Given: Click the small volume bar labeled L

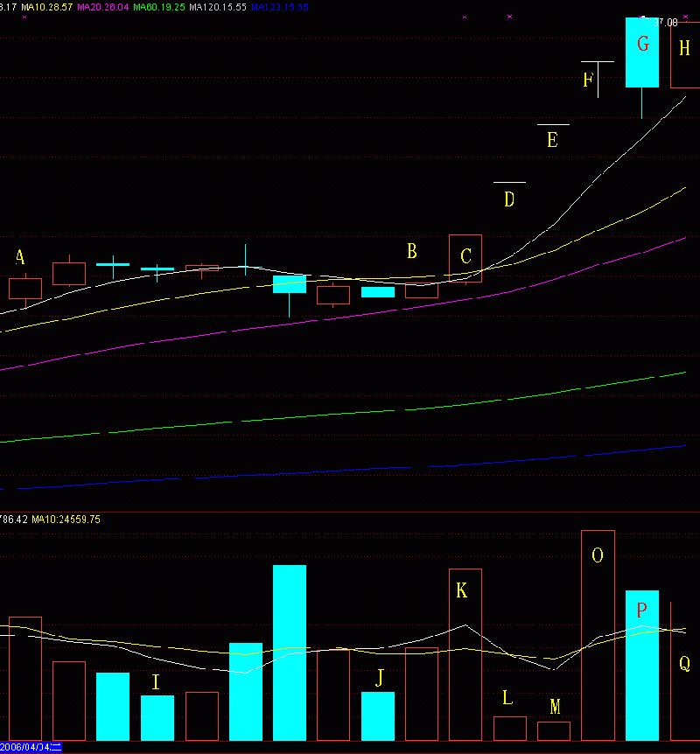Looking at the screenshot, I should pyautogui.click(x=509, y=728).
